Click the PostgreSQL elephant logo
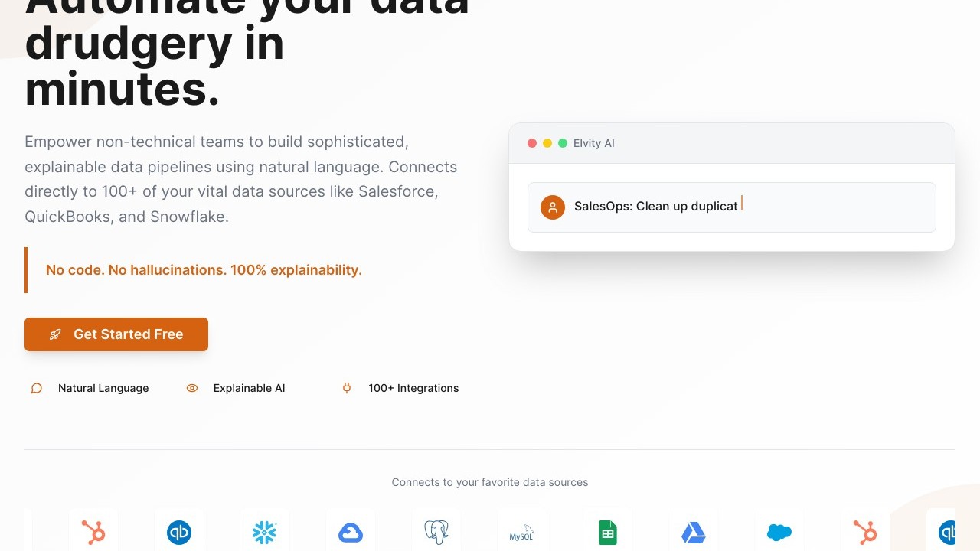The image size is (980, 551). (x=436, y=533)
